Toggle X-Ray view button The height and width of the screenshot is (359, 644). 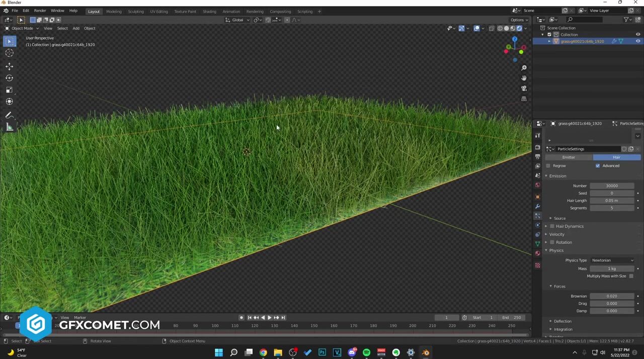click(492, 28)
